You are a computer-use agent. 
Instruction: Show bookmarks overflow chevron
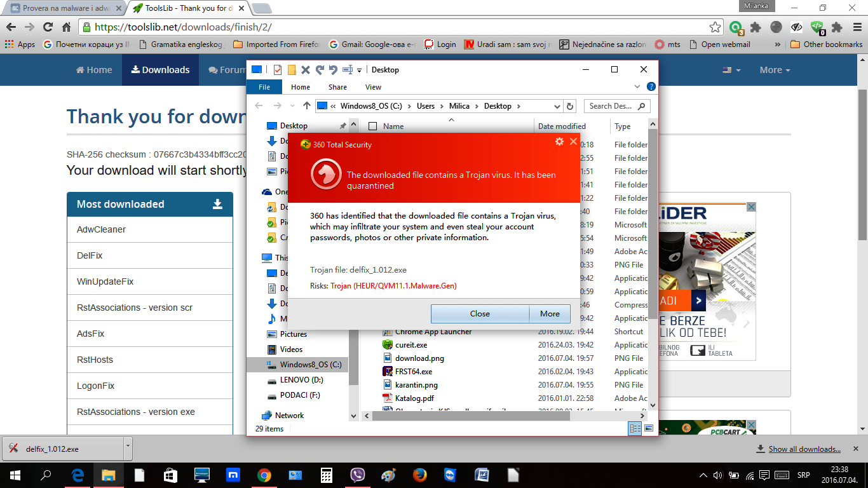pos(778,44)
